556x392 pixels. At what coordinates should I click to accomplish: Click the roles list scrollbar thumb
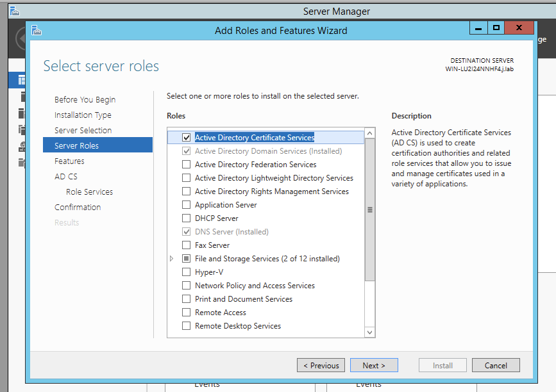369,209
